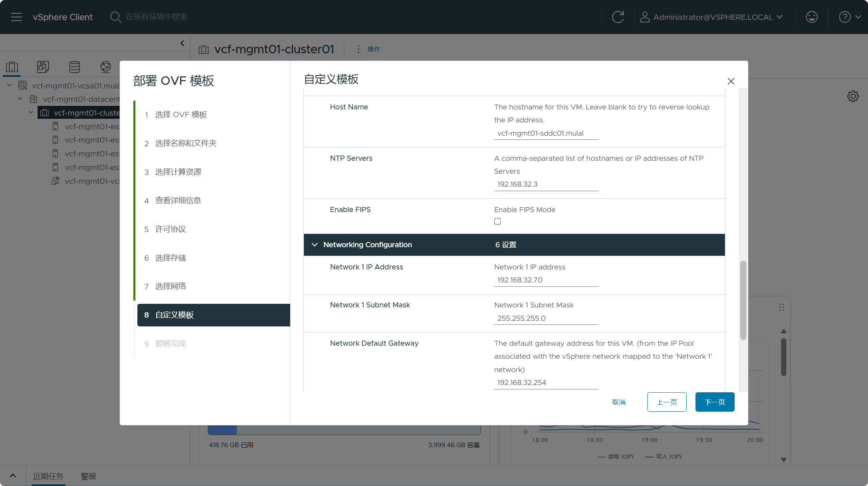
Task: Open the hamburger navigation menu
Action: pyautogui.click(x=17, y=17)
